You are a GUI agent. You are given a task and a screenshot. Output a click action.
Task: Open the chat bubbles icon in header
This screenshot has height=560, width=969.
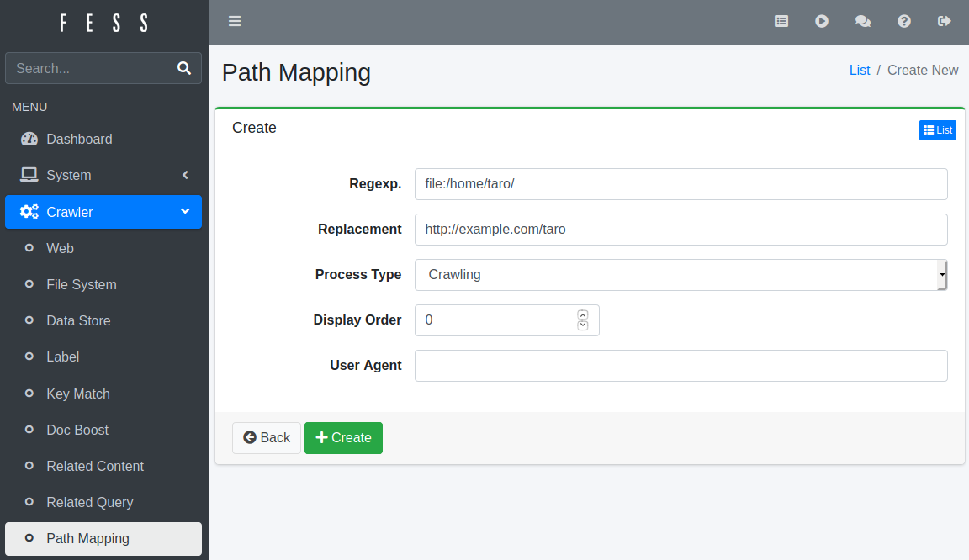pos(863,21)
